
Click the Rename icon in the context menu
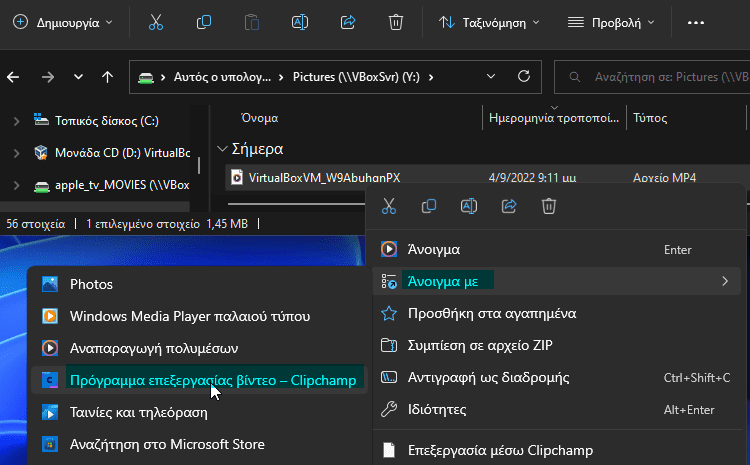point(469,206)
